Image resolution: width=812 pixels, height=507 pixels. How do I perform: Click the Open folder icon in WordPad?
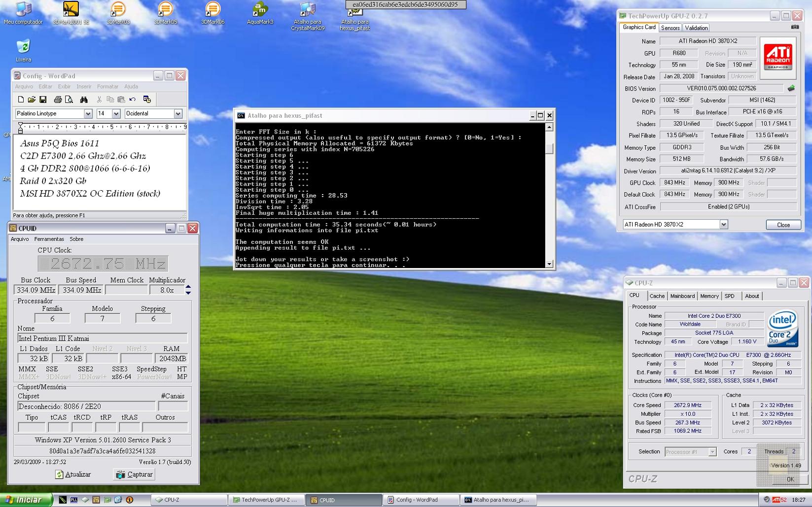point(32,100)
